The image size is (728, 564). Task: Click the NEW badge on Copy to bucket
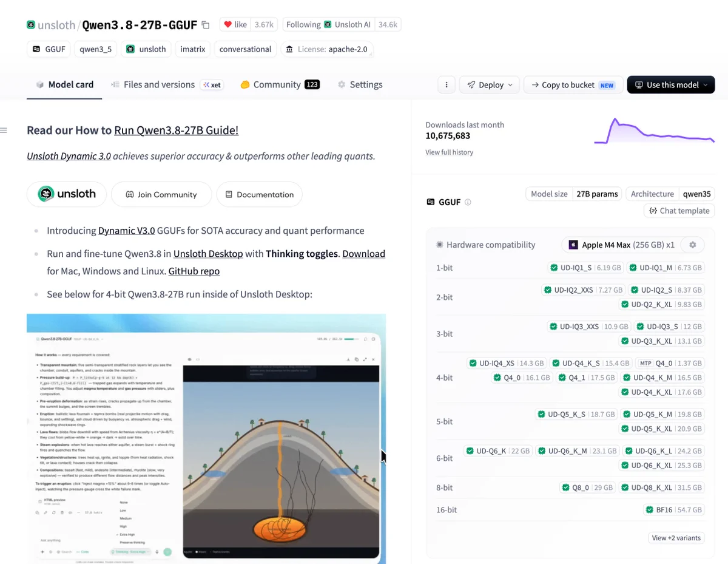(607, 86)
